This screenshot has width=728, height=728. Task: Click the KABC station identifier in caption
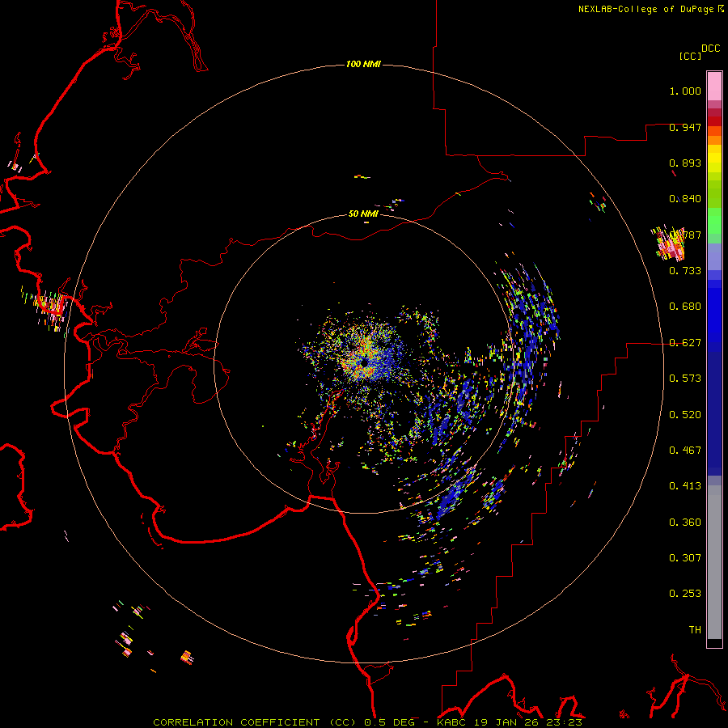(451, 722)
